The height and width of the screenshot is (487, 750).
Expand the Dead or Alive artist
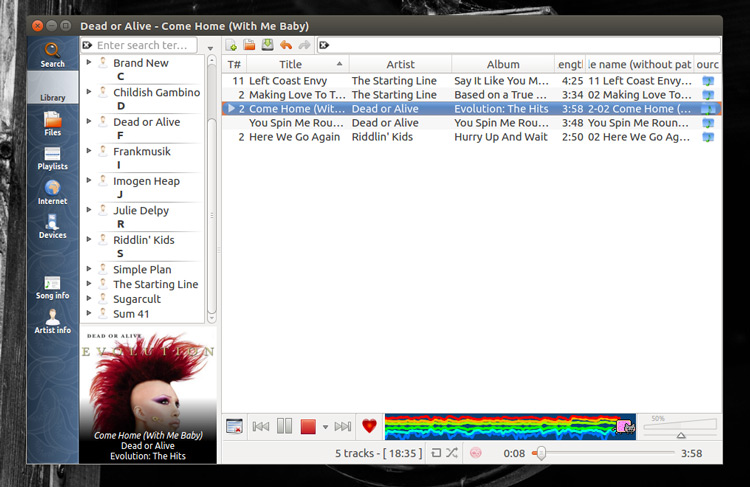tap(89, 121)
